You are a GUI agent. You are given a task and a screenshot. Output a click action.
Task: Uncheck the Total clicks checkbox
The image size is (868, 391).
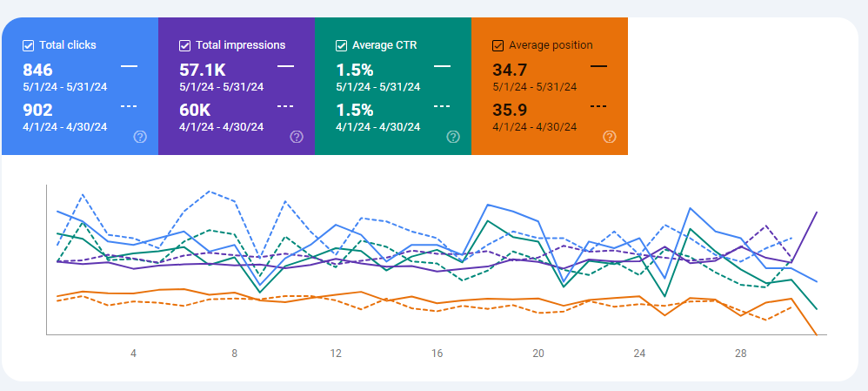(29, 45)
